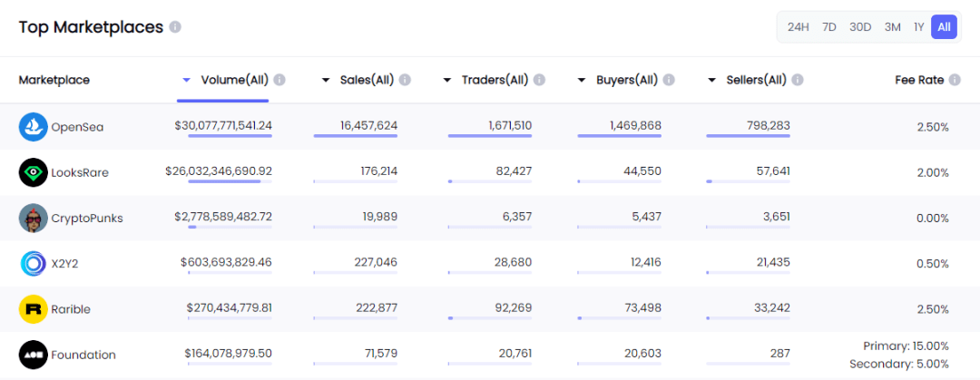The width and height of the screenshot is (980, 380).
Task: Click the OpenSea marketplace logo icon
Action: tap(33, 127)
